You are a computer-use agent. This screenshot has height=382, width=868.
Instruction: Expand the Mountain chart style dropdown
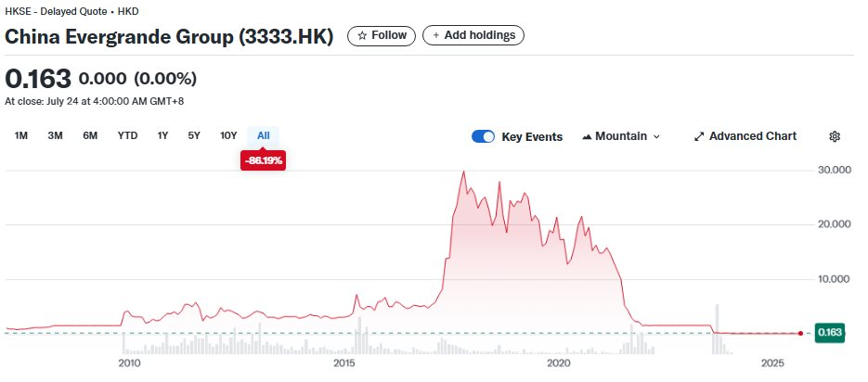click(656, 136)
